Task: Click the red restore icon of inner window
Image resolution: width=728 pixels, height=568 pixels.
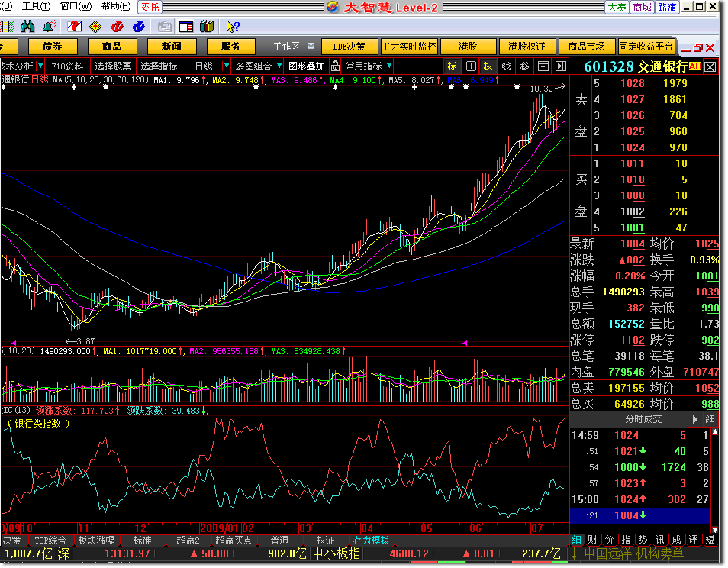Action: click(x=697, y=48)
